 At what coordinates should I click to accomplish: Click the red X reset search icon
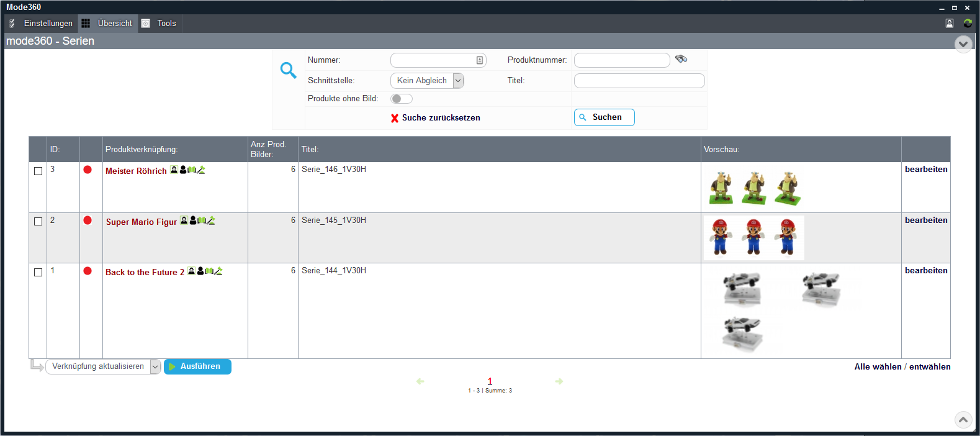395,118
